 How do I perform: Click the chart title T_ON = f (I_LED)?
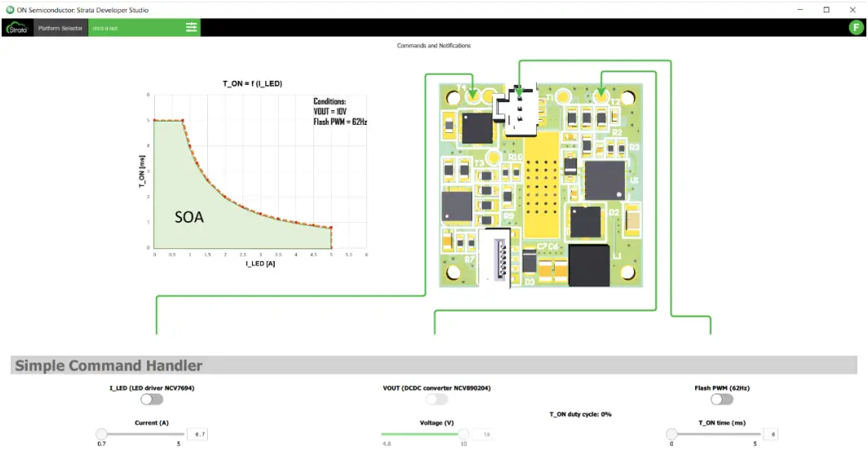(252, 83)
